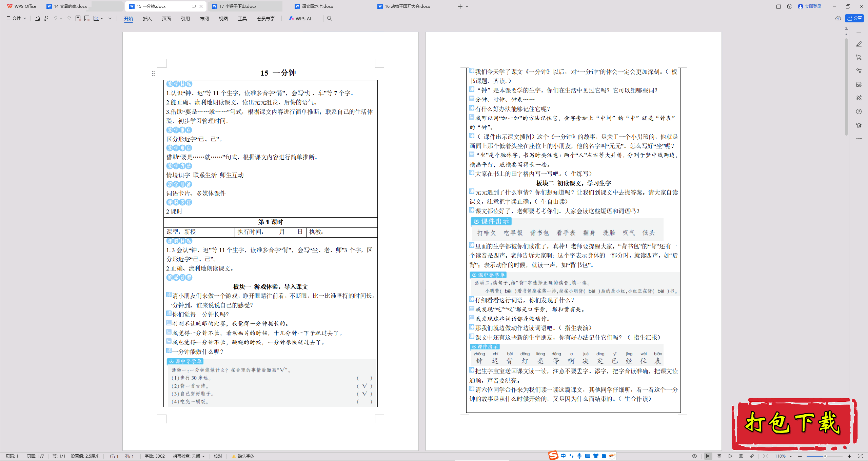Click the first export-to-PDF style icon
Screen dimensions: 868x461
coord(78,18)
